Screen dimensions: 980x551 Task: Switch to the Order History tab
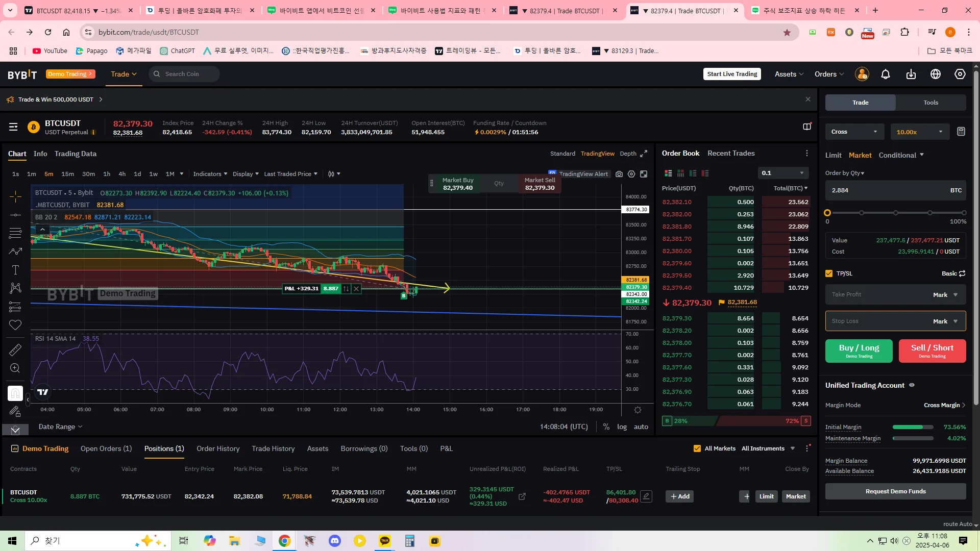[x=218, y=448]
